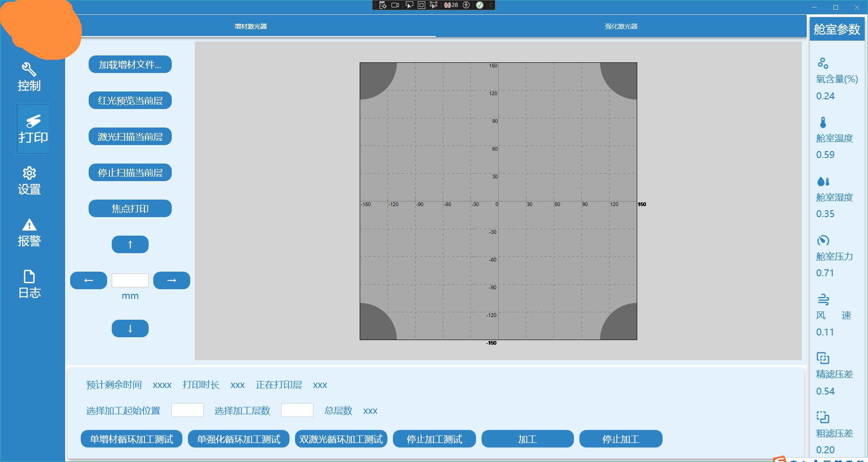The width and height of the screenshot is (868, 462).
Task: Click the wind speed icon
Action: tap(823, 299)
